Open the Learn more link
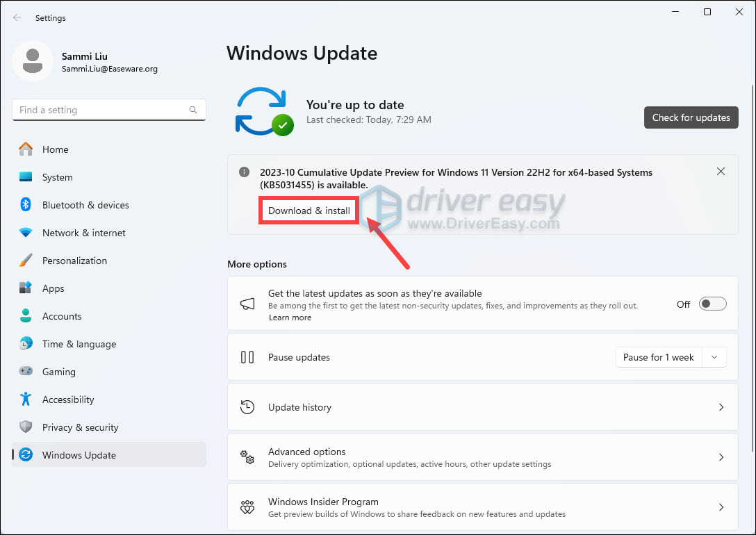This screenshot has height=535, width=756. [290, 318]
